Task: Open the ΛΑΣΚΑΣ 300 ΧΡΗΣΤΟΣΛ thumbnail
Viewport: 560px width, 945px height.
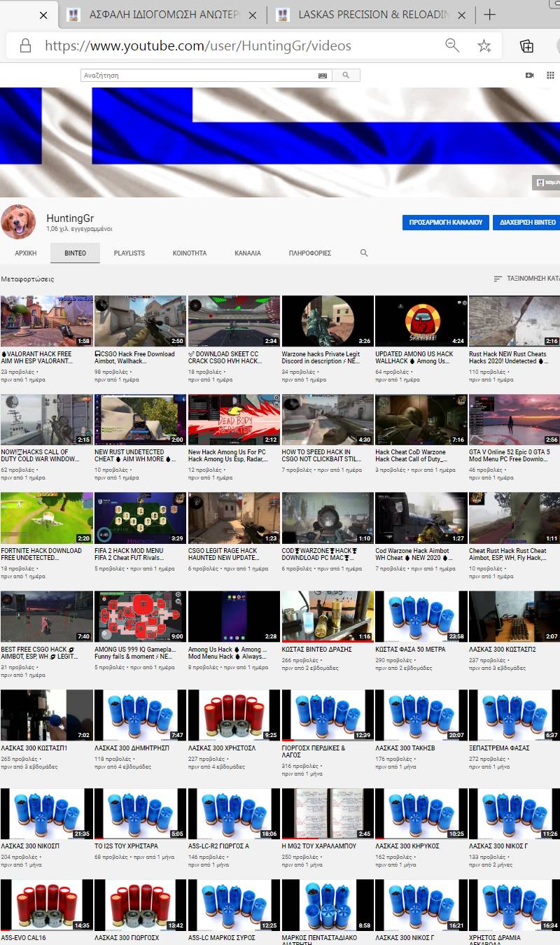Action: pos(234,715)
